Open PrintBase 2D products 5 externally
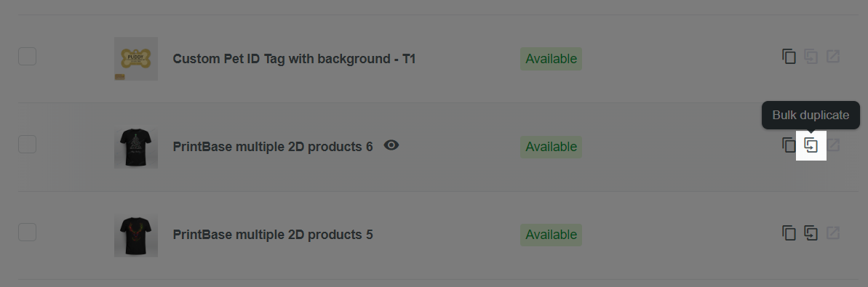This screenshot has height=287, width=868. click(x=832, y=233)
